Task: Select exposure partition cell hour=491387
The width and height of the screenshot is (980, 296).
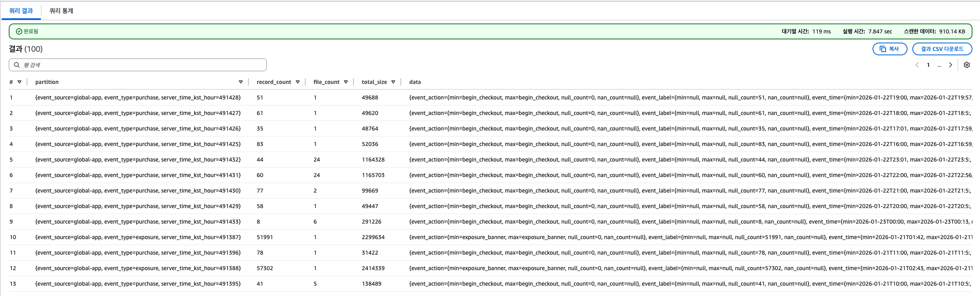Action: (138, 237)
